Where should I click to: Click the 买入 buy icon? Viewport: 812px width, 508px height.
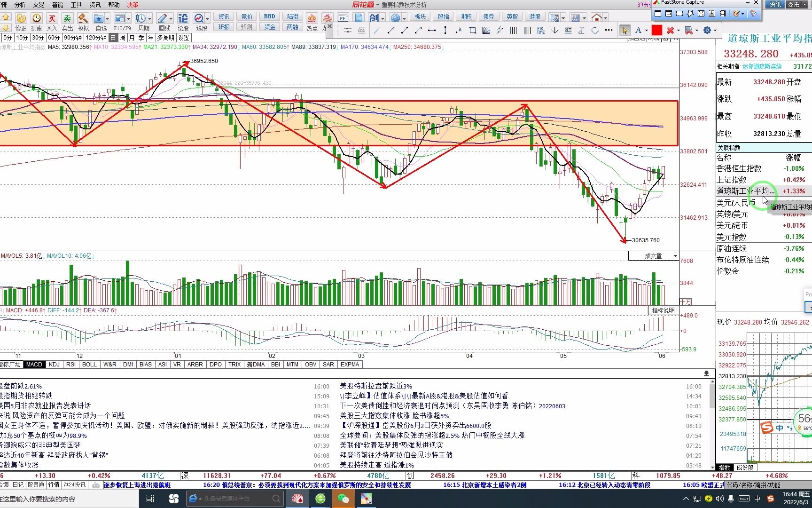coord(52,18)
